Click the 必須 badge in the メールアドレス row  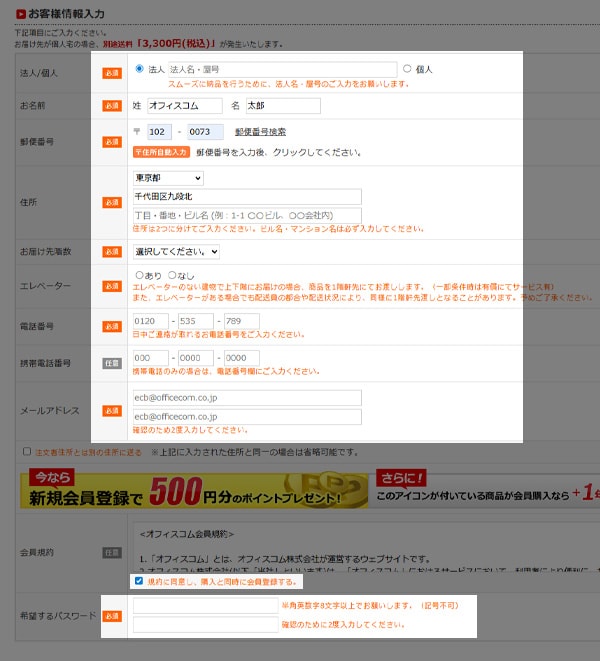112,411
